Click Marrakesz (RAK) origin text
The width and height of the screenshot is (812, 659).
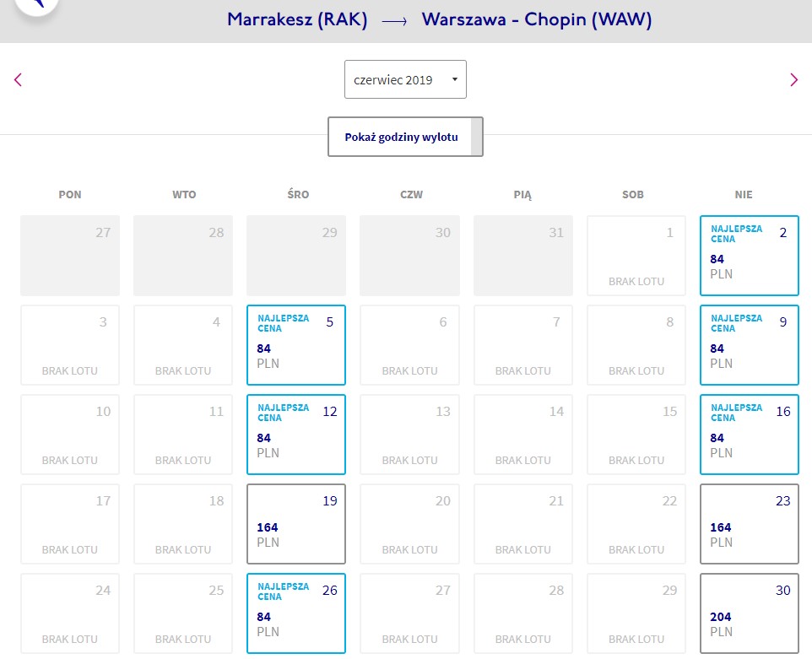tap(297, 19)
